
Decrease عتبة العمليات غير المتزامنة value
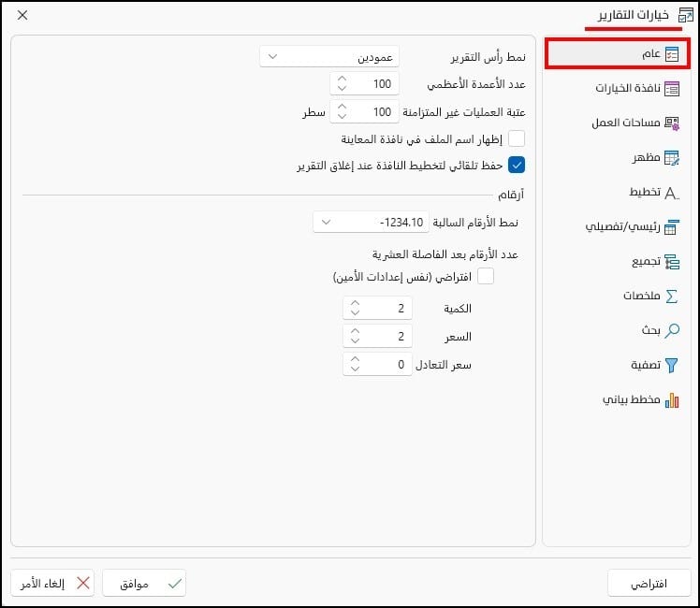click(342, 116)
